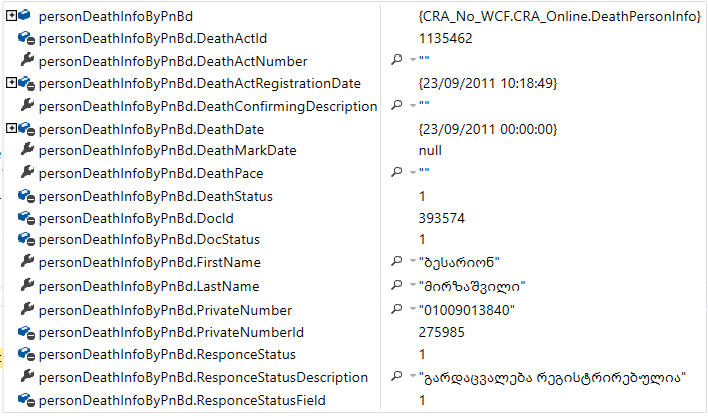Screen dimensions: 708x416
Task: Open the visualizer magnifier for PrivateNumber
Action: (x=397, y=309)
